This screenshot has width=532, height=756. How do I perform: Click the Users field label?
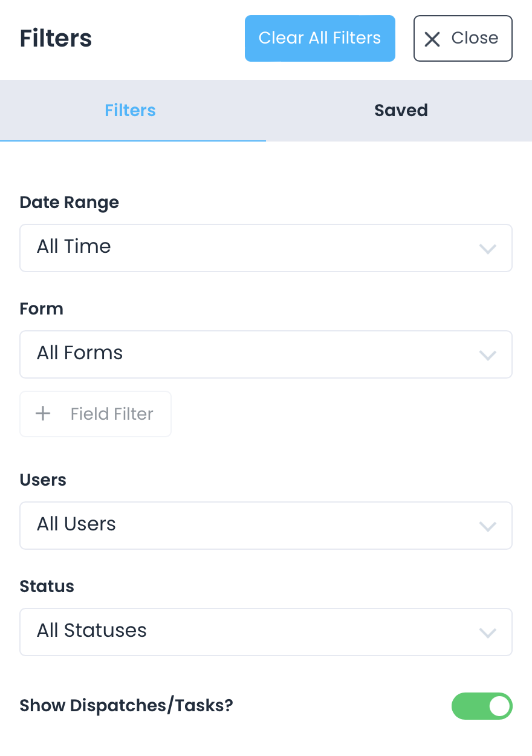point(43,480)
